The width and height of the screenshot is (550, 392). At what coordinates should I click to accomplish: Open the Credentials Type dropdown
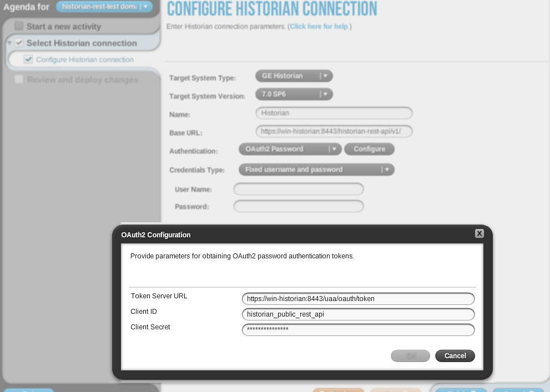(316, 170)
